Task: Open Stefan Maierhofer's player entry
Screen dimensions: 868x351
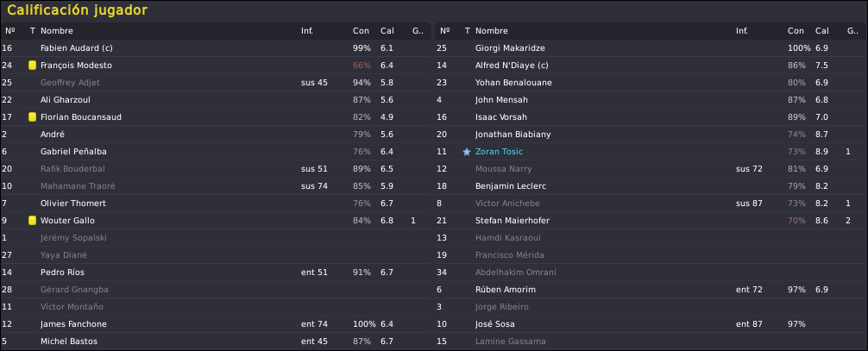Action: [x=512, y=220]
